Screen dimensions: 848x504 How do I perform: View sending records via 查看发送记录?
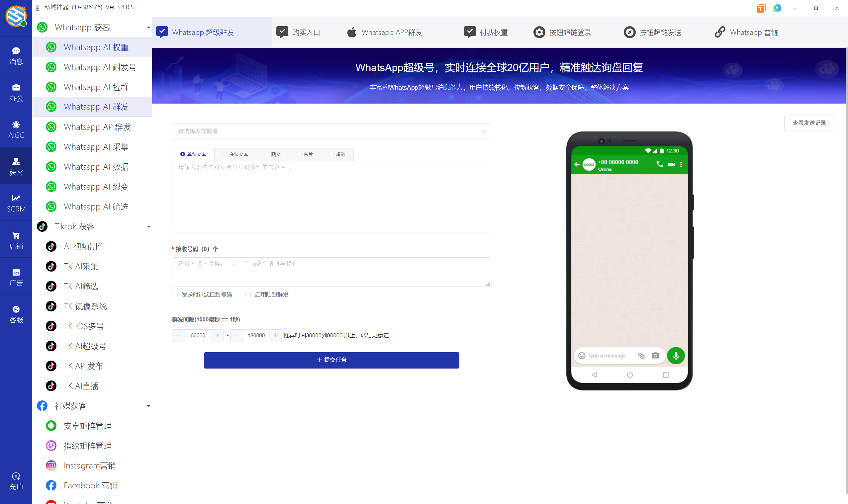[x=809, y=123]
